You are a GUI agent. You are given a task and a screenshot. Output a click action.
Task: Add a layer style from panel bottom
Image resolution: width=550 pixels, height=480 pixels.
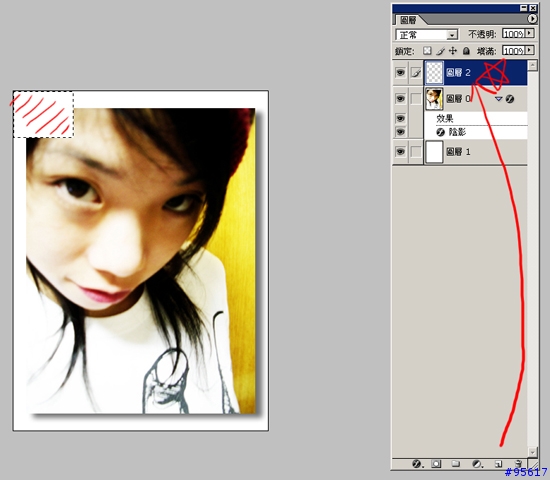[x=416, y=464]
